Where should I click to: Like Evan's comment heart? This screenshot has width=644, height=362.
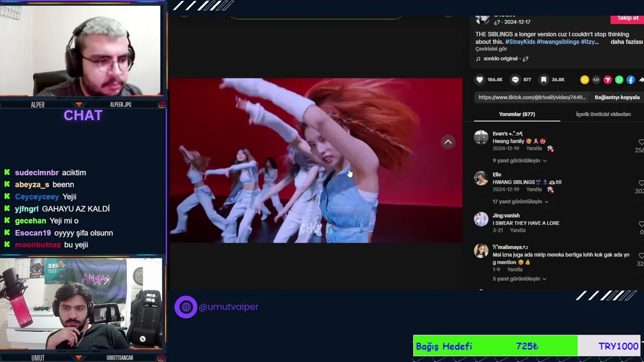[x=641, y=142]
